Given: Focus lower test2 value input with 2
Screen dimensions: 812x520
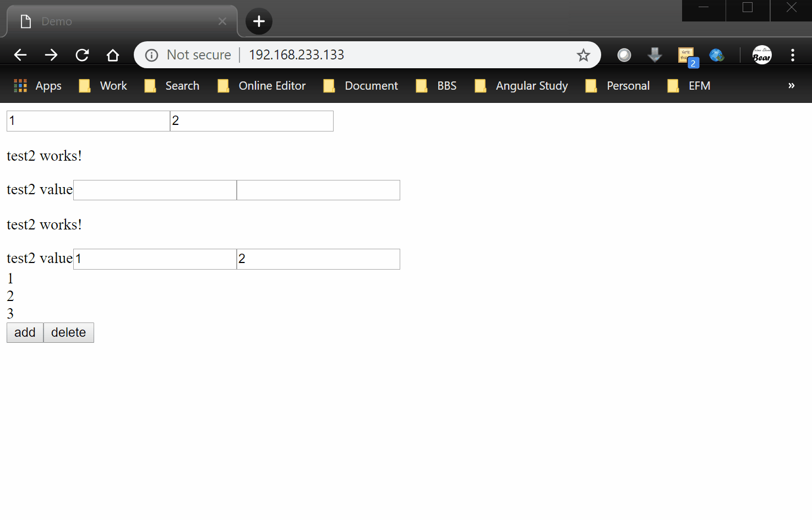Looking at the screenshot, I should tap(318, 259).
